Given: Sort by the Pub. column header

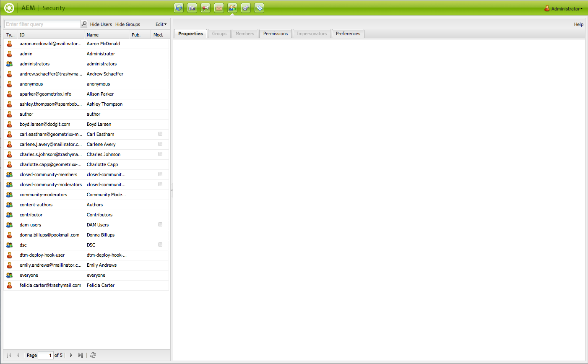Looking at the screenshot, I should (140, 35).
